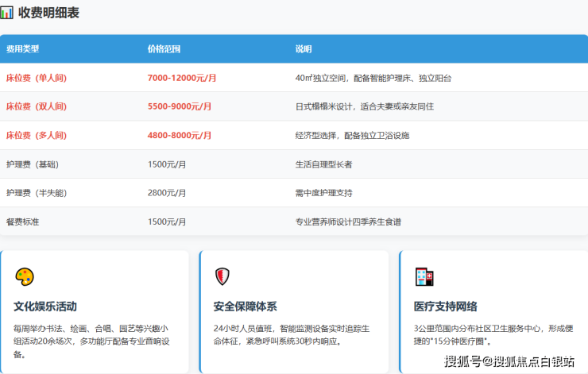Click the 5500-9000元/月 price
The height and width of the screenshot is (374, 588).
point(180,106)
